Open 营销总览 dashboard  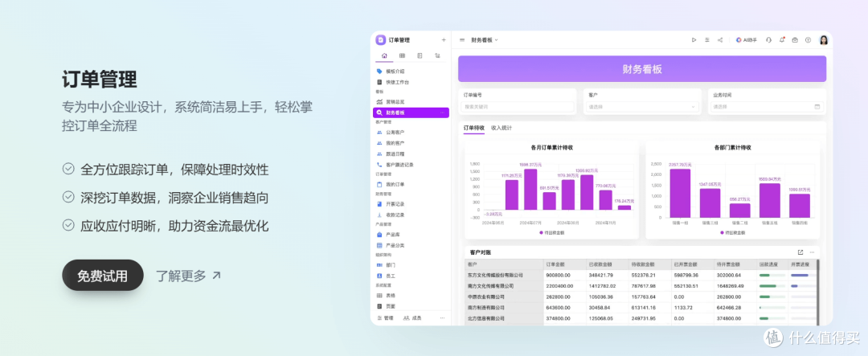[411, 102]
